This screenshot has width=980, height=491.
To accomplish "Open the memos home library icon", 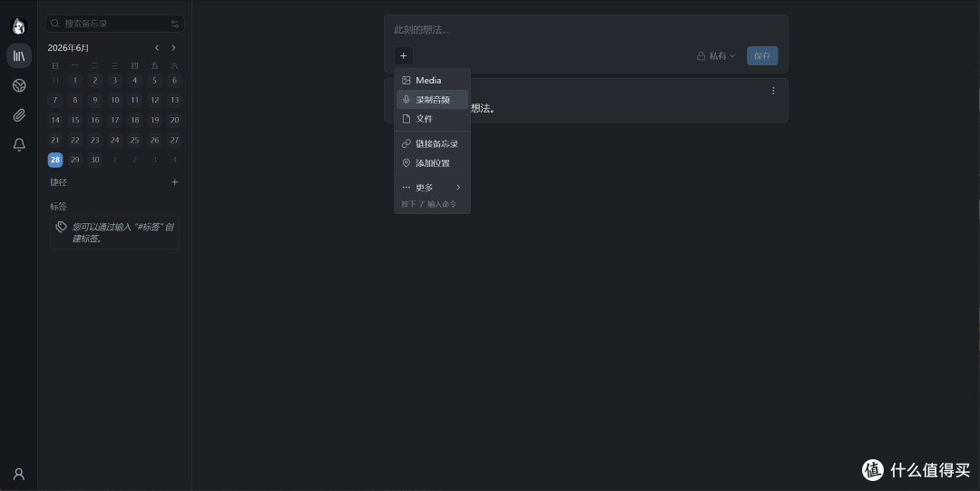I will (19, 55).
